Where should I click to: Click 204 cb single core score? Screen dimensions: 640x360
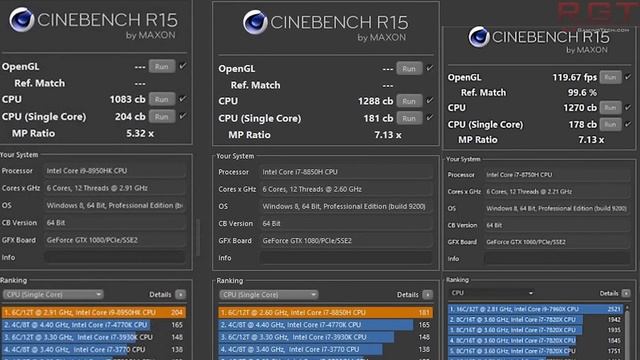[x=130, y=117]
